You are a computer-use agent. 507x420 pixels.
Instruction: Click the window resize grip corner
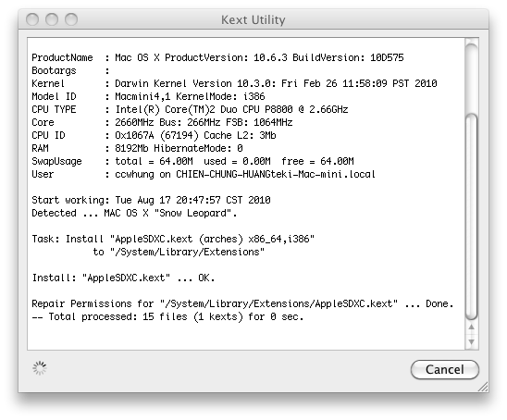(483, 387)
